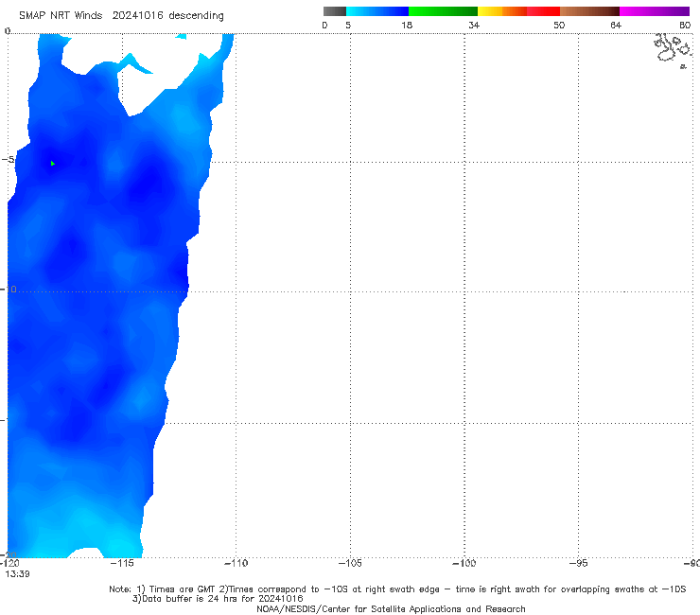Image resolution: width=700 pixels, height=615 pixels.
Task: Click the yellow-orange segment of the color bar
Action: [x=502, y=11]
